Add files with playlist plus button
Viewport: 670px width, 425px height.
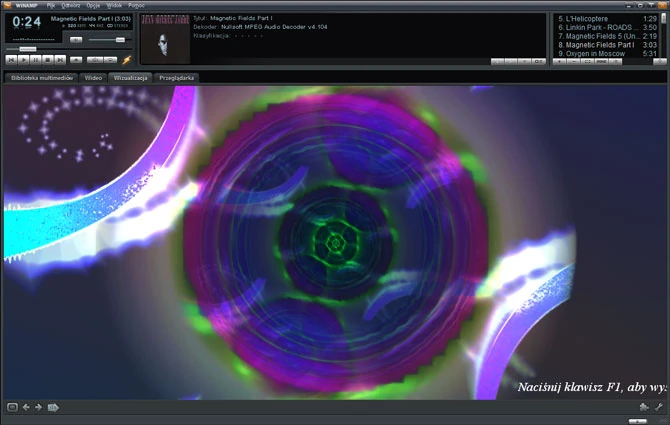coord(559,62)
